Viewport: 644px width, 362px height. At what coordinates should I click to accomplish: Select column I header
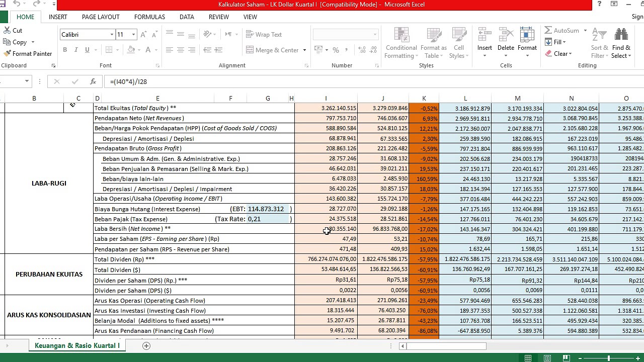[x=326, y=98]
